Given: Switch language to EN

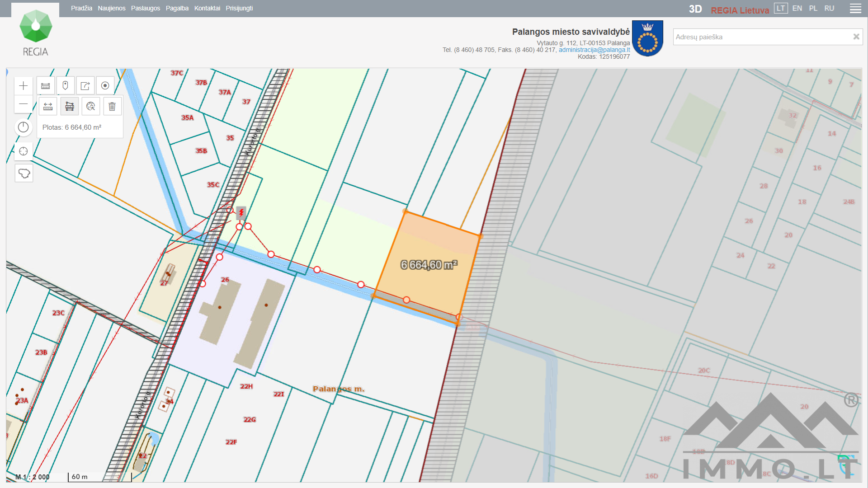Looking at the screenshot, I should [x=797, y=8].
